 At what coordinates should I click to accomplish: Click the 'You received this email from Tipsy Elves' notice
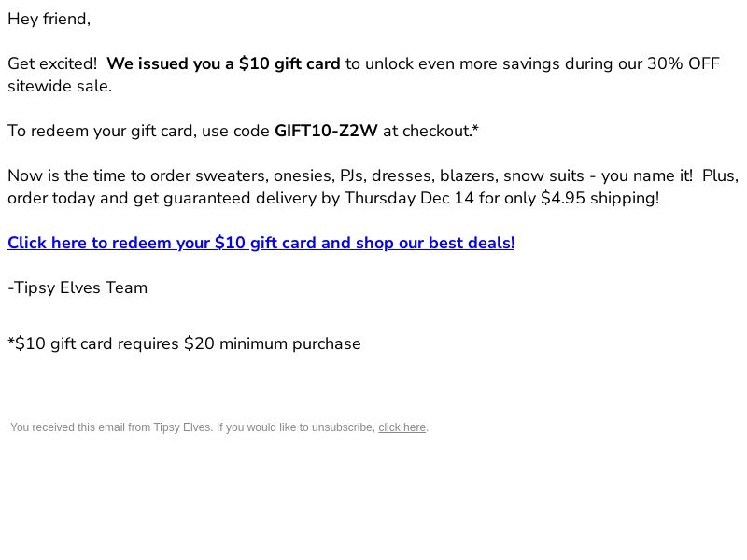click(x=112, y=427)
